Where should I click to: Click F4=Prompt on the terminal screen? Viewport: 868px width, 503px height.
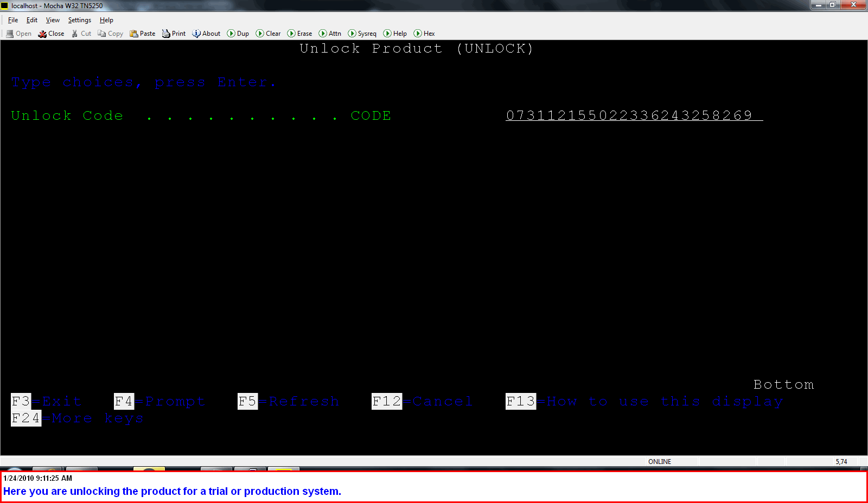(159, 402)
